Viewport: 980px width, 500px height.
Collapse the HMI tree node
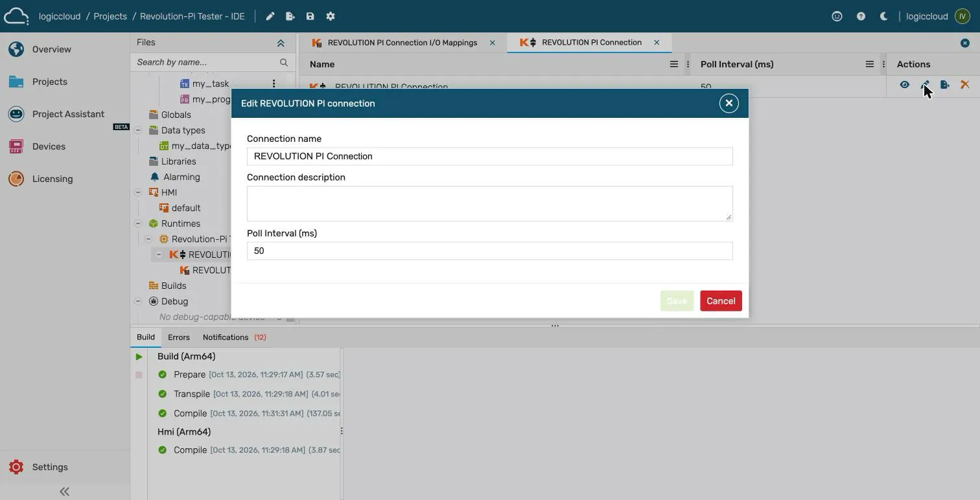138,192
